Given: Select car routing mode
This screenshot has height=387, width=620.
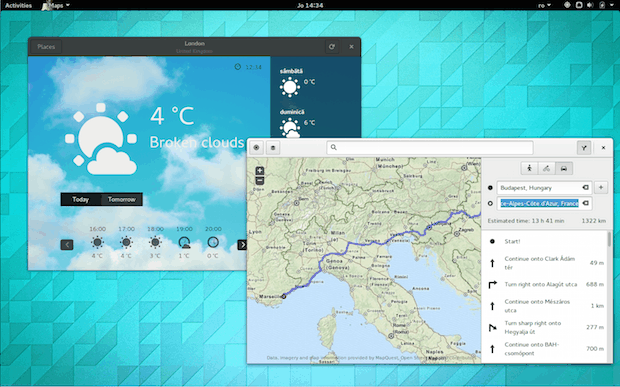Looking at the screenshot, I should click(x=564, y=168).
